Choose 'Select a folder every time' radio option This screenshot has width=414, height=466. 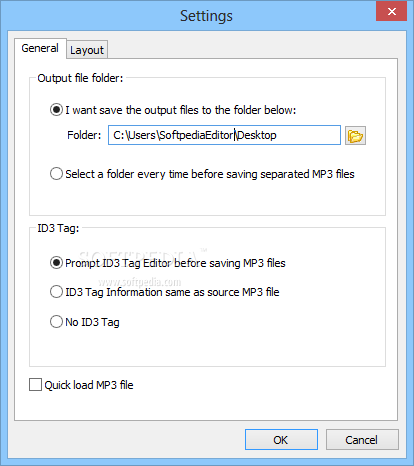point(56,174)
